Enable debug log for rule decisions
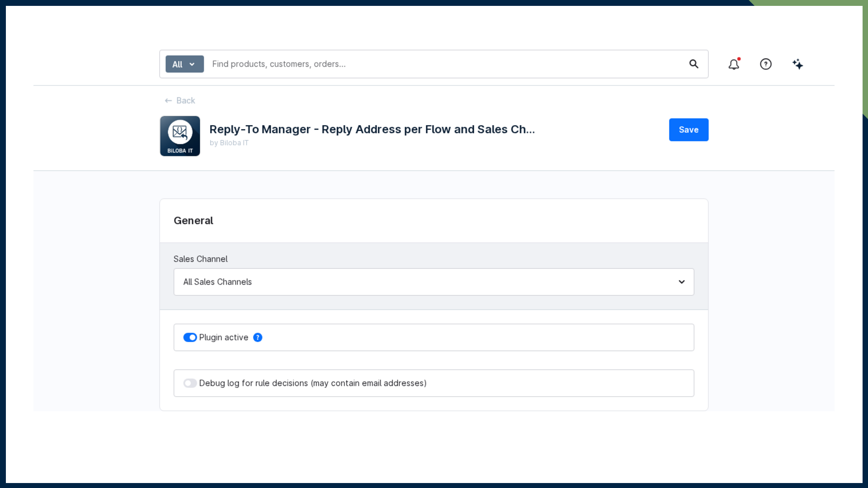Image resolution: width=868 pixels, height=488 pixels. 190,383
